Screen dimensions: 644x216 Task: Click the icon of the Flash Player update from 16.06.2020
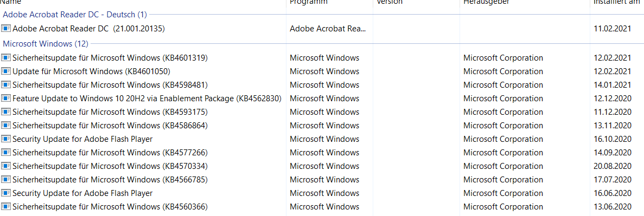(6, 193)
